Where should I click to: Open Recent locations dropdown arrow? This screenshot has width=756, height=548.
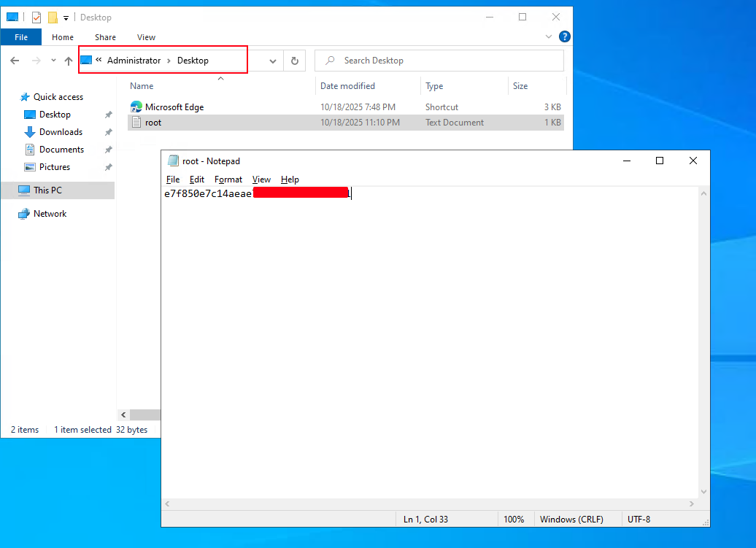[x=53, y=61]
